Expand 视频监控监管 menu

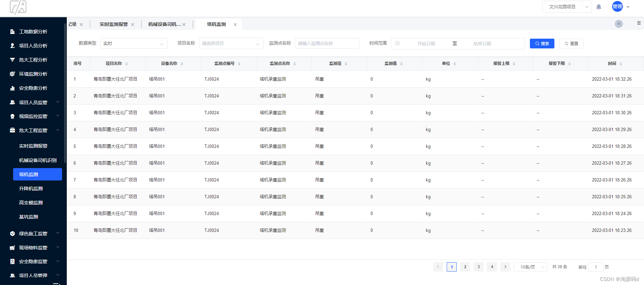(x=58, y=116)
